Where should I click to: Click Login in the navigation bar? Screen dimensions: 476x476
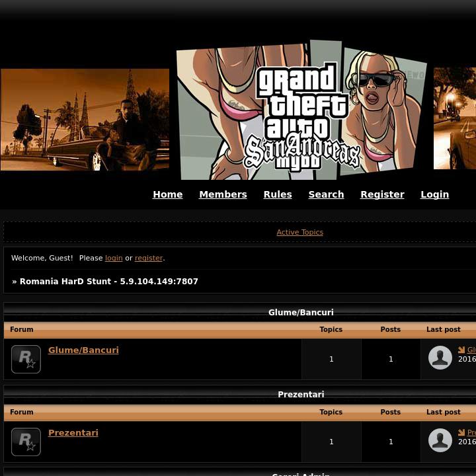pyautogui.click(x=434, y=194)
